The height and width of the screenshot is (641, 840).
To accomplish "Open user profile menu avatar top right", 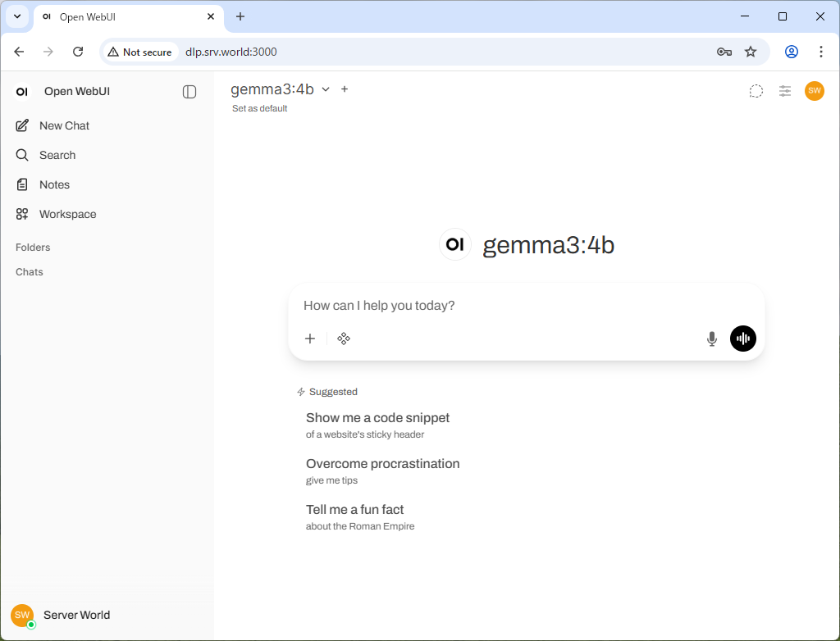I will point(814,91).
